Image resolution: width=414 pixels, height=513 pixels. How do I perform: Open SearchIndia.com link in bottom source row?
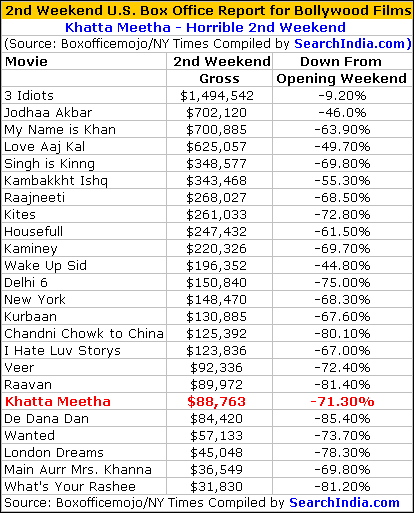(x=344, y=503)
